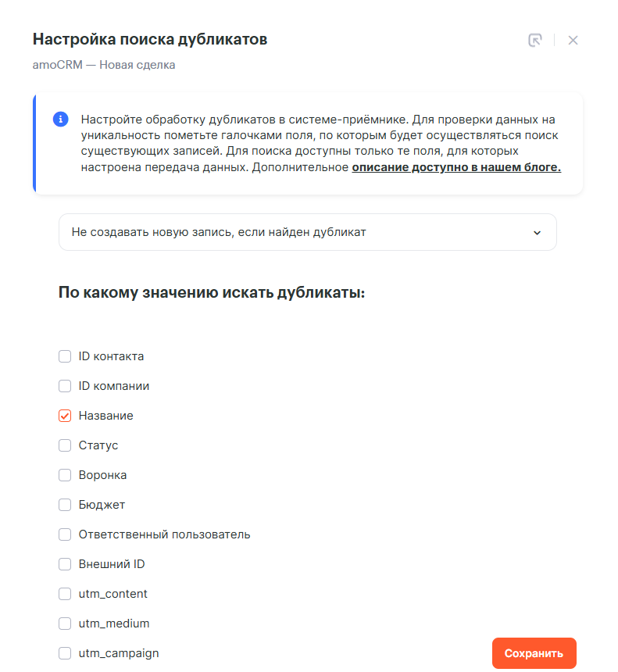
Task: Click the blue info icon
Action: click(60, 120)
